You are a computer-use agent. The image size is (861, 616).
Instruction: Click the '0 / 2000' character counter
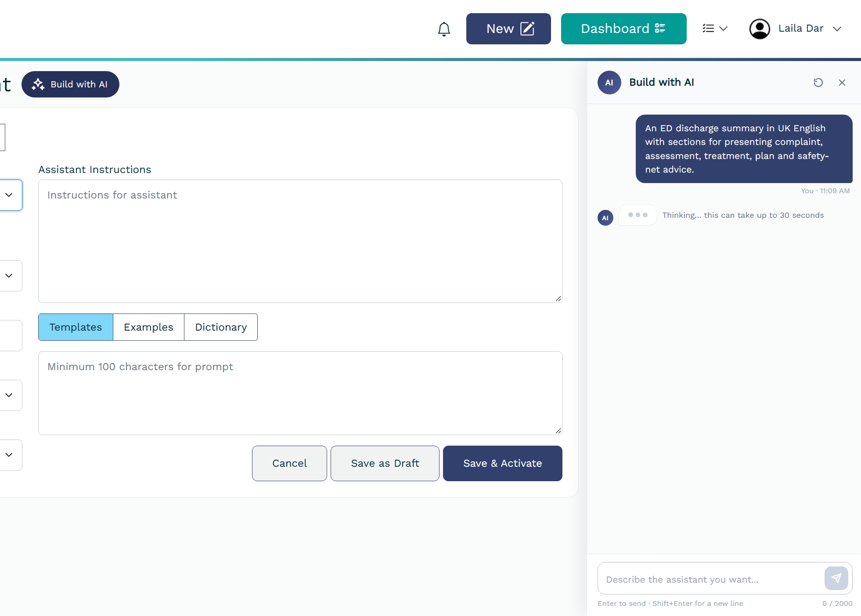(837, 604)
